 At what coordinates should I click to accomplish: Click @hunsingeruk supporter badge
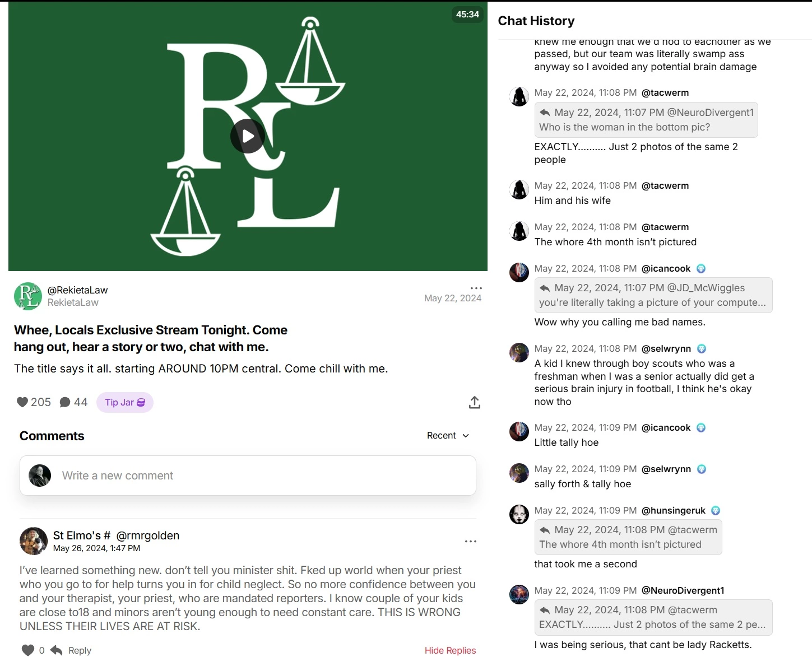[x=716, y=511]
